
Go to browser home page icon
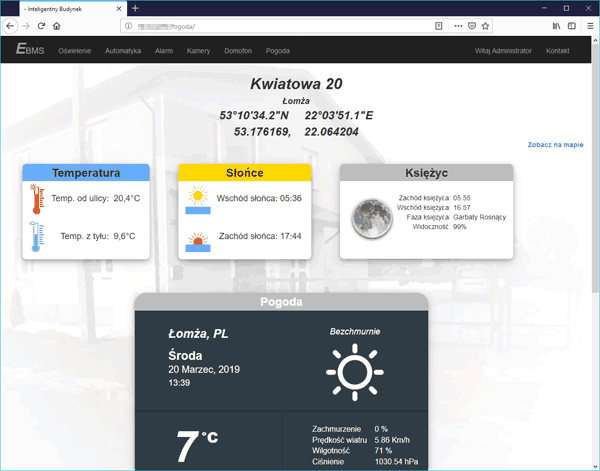(58, 26)
